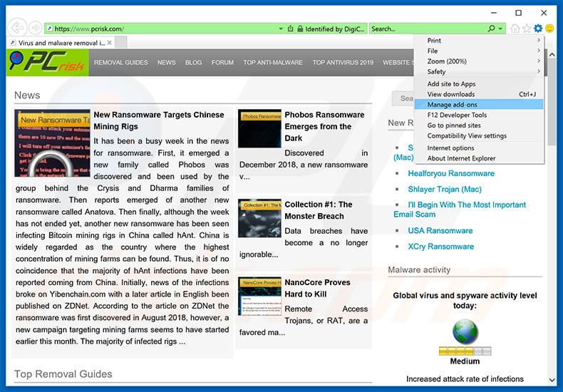The width and height of the screenshot is (563, 392).
Task: Choose Go to pinned sites
Action: pyautogui.click(x=479, y=125)
